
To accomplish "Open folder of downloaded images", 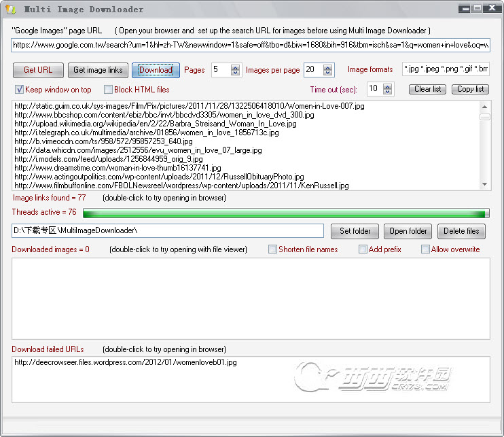I will 408,231.
